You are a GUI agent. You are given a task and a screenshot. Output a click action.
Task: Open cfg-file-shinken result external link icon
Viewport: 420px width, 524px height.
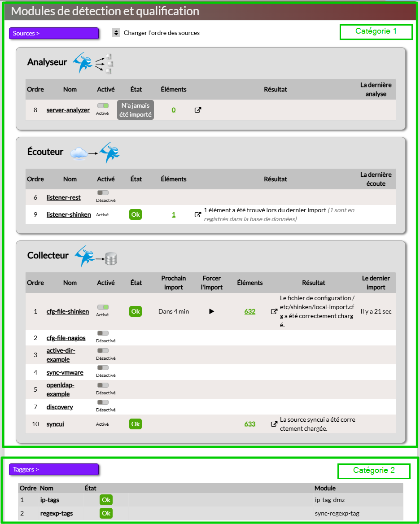(x=274, y=311)
